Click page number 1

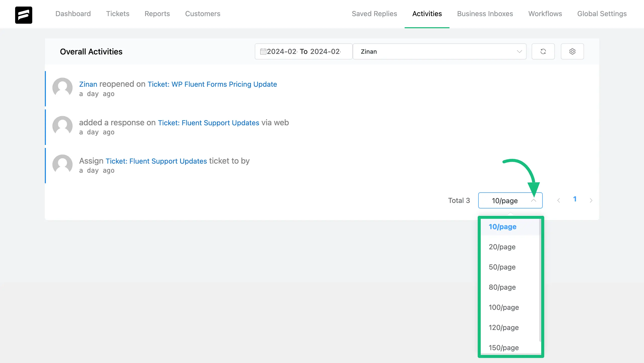click(x=575, y=199)
